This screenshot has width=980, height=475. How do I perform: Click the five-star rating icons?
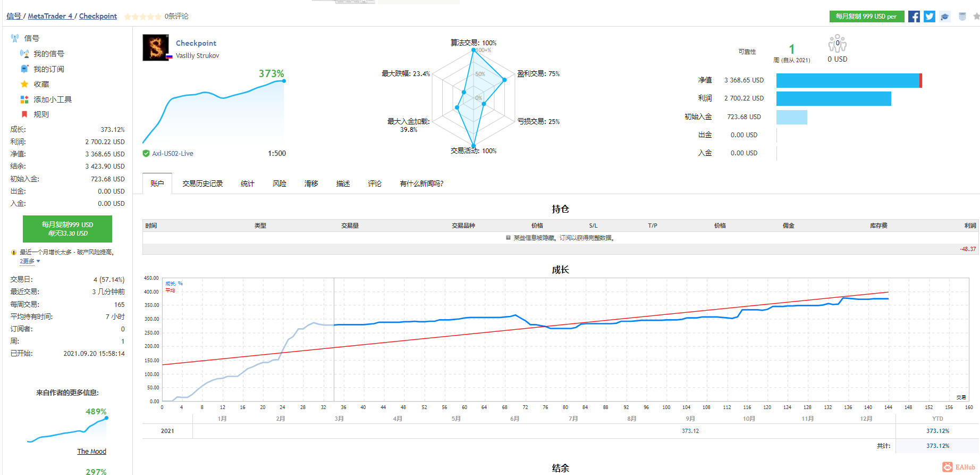pyautogui.click(x=143, y=16)
